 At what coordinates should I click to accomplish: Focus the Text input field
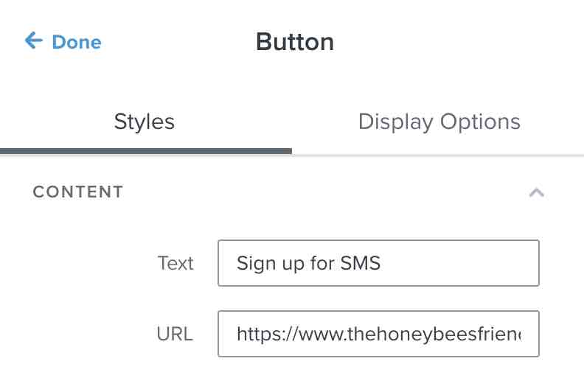[378, 263]
